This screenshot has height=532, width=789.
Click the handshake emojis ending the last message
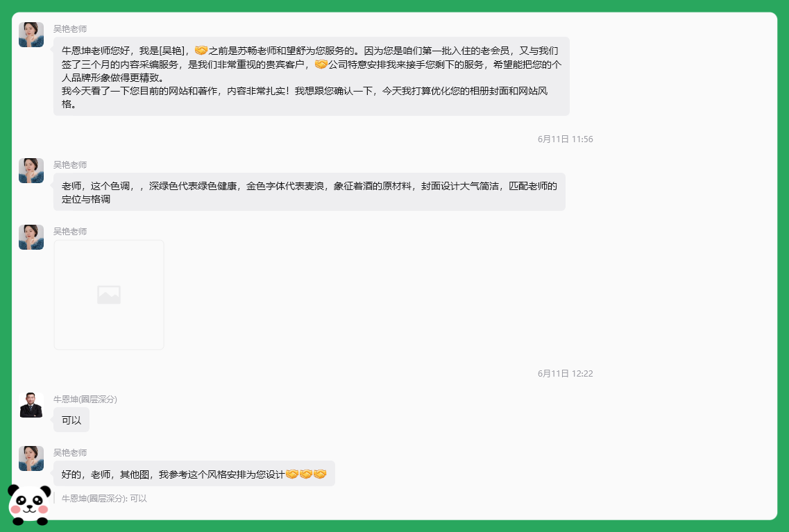point(306,474)
